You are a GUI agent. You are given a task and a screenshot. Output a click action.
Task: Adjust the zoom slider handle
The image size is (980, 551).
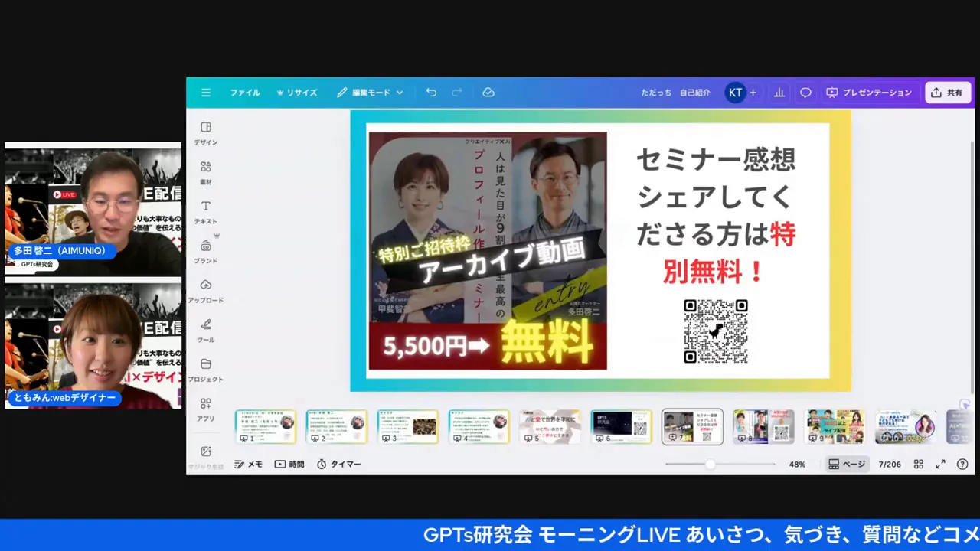(x=710, y=465)
